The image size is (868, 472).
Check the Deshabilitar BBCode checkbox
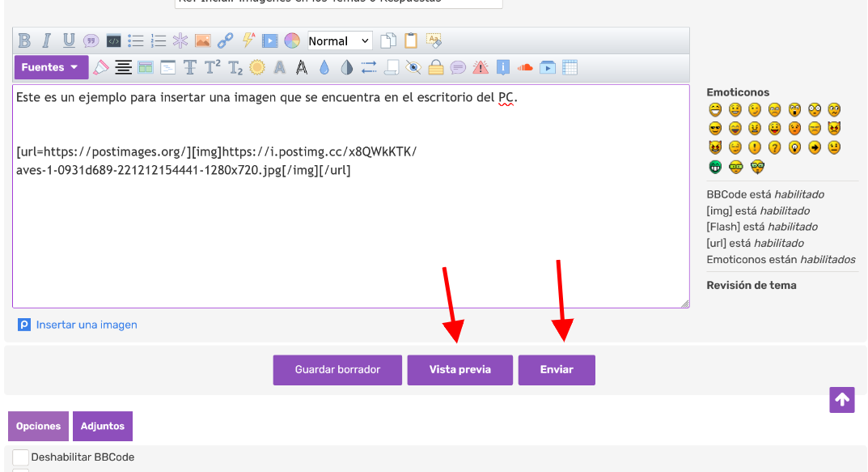pyautogui.click(x=20, y=457)
